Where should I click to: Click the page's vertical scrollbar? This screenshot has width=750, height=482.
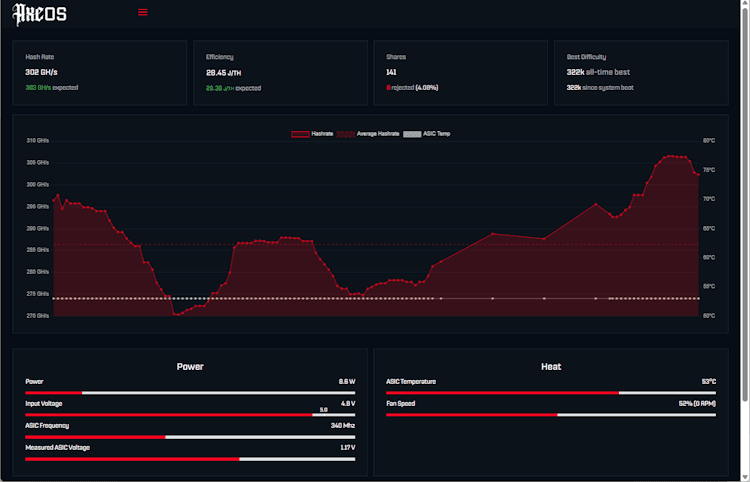[744, 200]
